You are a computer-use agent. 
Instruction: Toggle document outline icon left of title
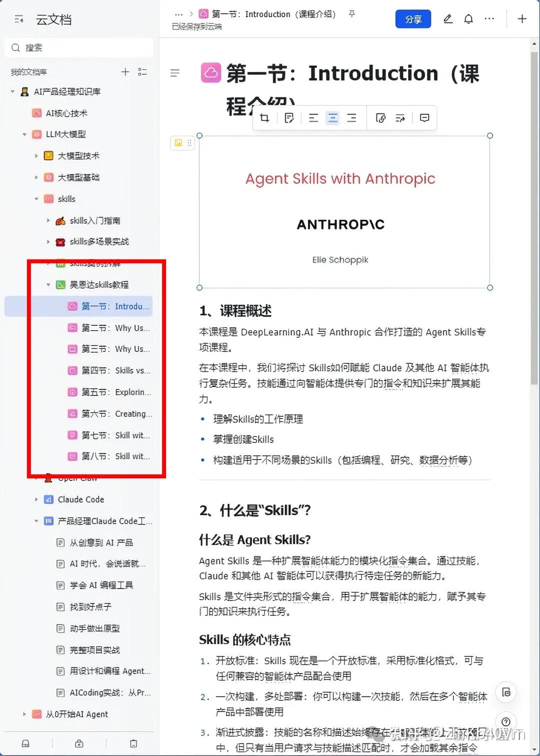(175, 73)
